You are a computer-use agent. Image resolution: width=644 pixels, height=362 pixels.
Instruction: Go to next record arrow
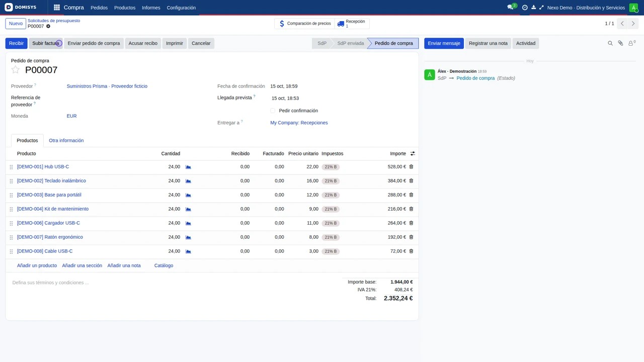(633, 24)
